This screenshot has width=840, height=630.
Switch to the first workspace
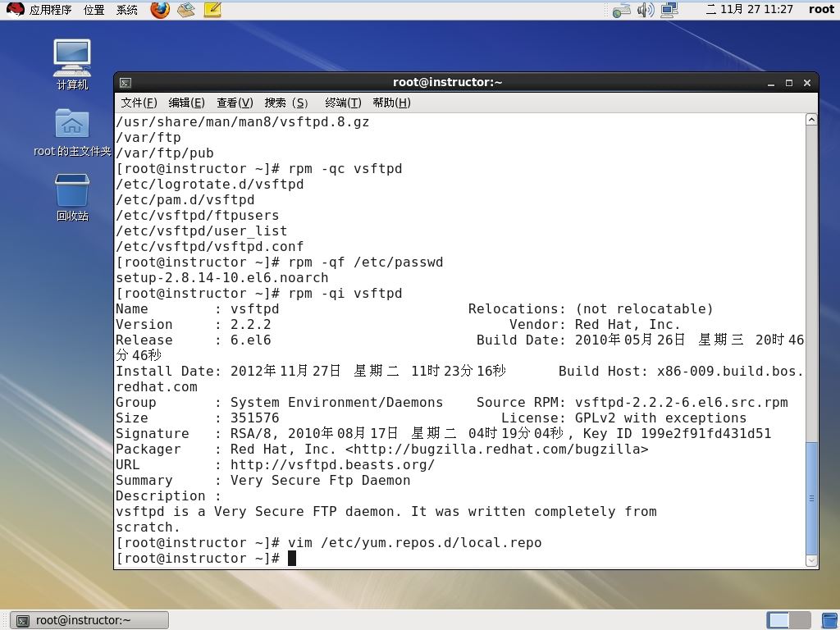click(778, 620)
